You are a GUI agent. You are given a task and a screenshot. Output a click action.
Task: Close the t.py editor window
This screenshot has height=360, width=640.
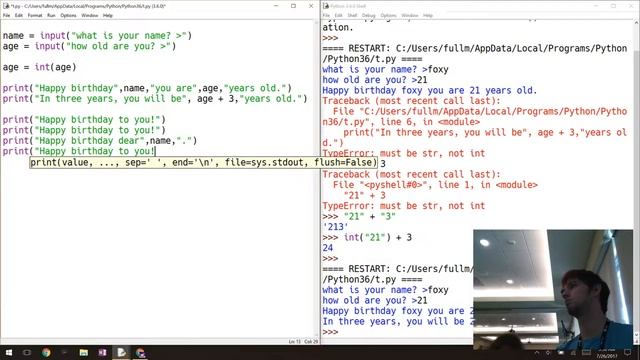[311, 6]
